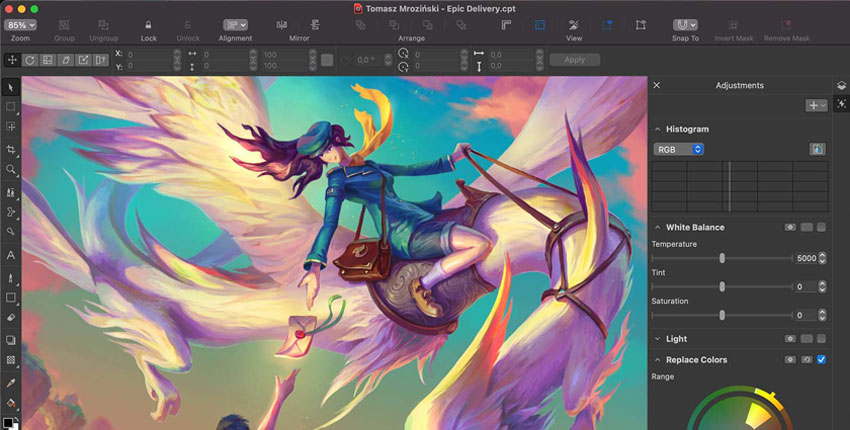
Task: Open the 85% Zoom dropdown
Action: [21, 25]
